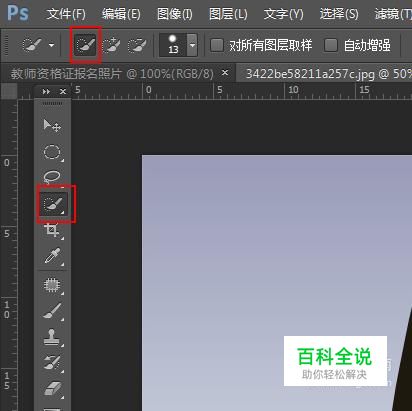
Task: Click Add to Selection mode icon
Action: (x=111, y=45)
